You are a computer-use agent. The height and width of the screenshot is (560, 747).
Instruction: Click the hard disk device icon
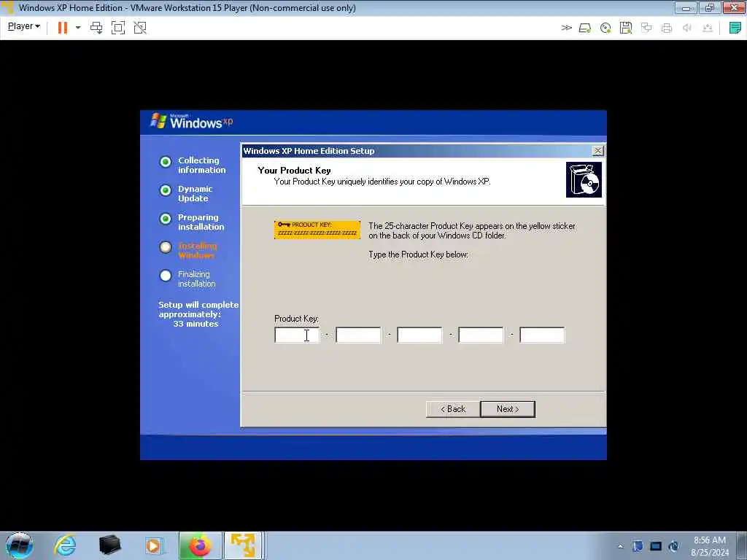click(x=585, y=28)
